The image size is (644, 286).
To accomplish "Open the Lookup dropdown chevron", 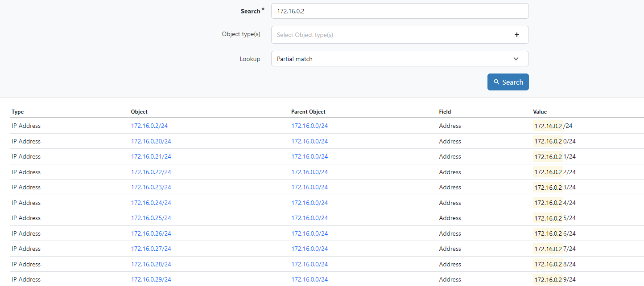I will click(516, 58).
